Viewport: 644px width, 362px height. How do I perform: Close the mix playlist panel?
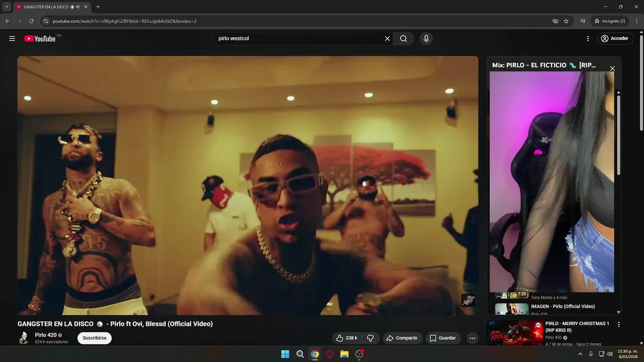(x=612, y=68)
